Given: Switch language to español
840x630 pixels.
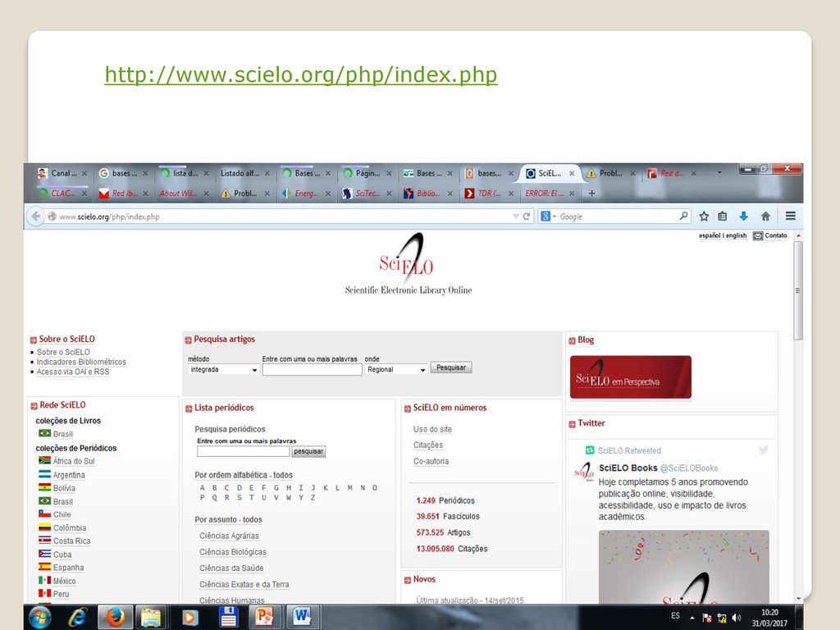Looking at the screenshot, I should click(x=710, y=235).
